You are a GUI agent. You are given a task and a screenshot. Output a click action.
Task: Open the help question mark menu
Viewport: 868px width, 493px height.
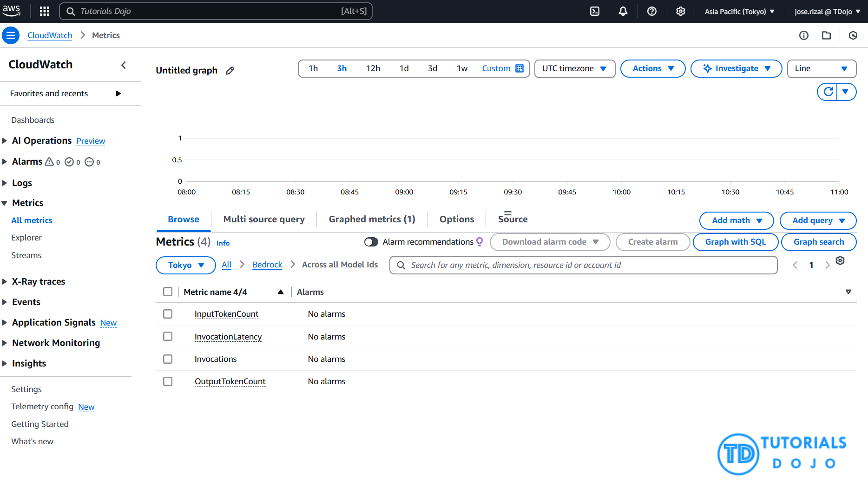click(x=652, y=11)
